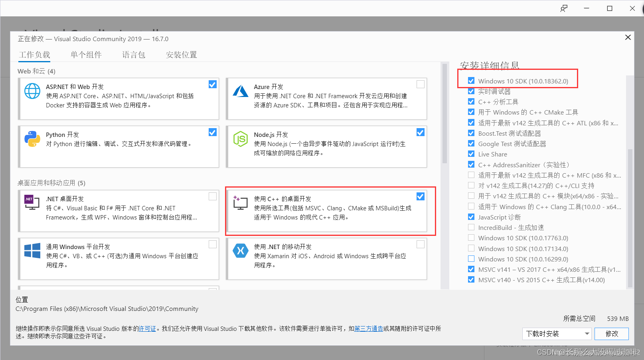
Task: Check the Azure 开发 workload box
Action: point(421,84)
